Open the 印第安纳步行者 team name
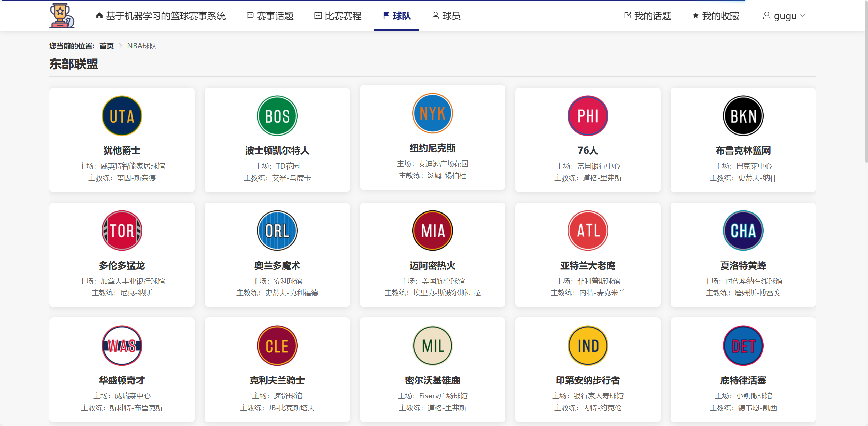The image size is (868, 426). coord(588,380)
